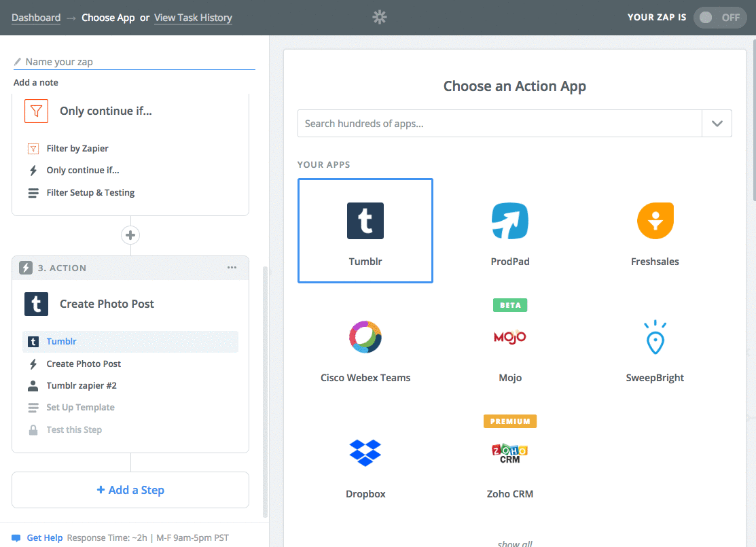756x547 pixels.
Task: Click the Create Photo Post action heading
Action: pyautogui.click(x=107, y=304)
